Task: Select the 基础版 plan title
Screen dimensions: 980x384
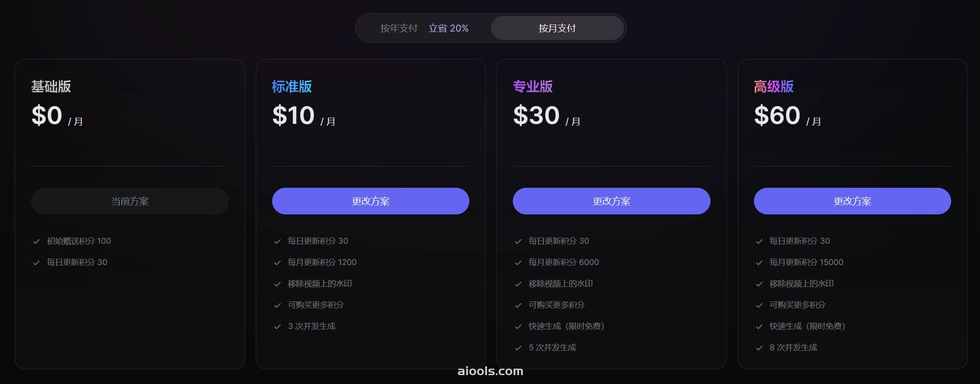Action: 51,87
